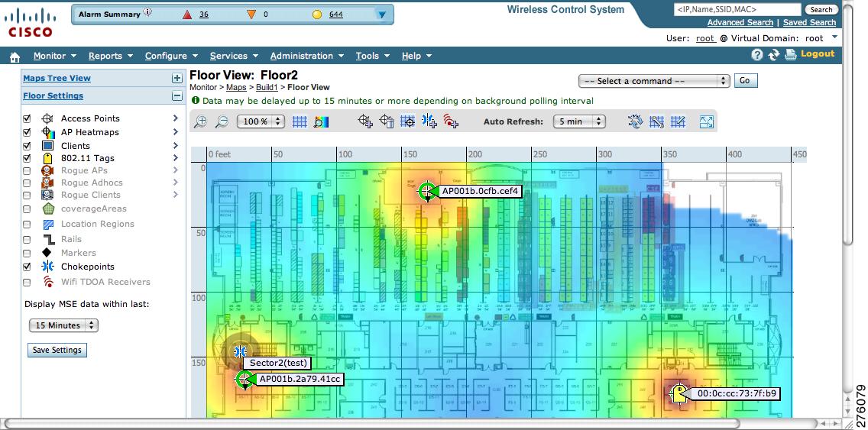Click the Position Access Points grid icon

(x=408, y=121)
